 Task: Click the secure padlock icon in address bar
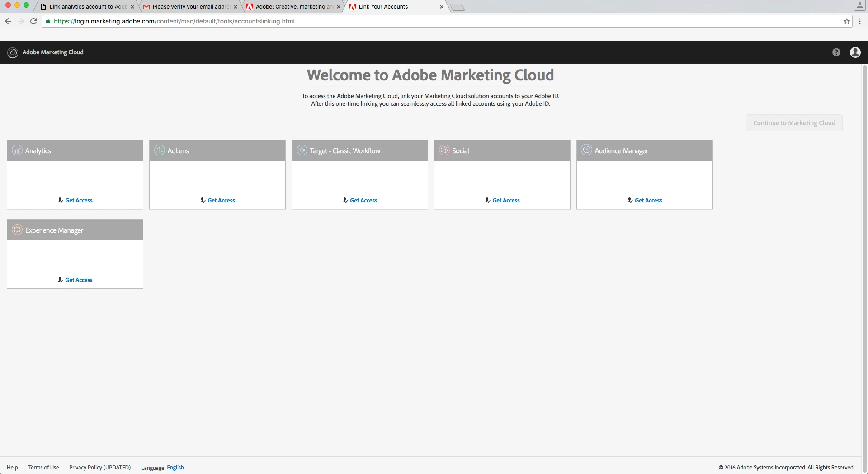[x=48, y=21]
